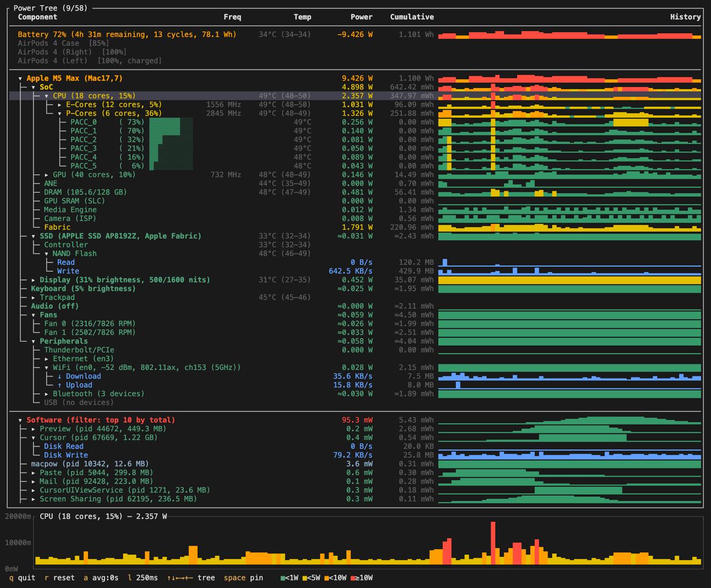Collapse the Software filter section

21,420
